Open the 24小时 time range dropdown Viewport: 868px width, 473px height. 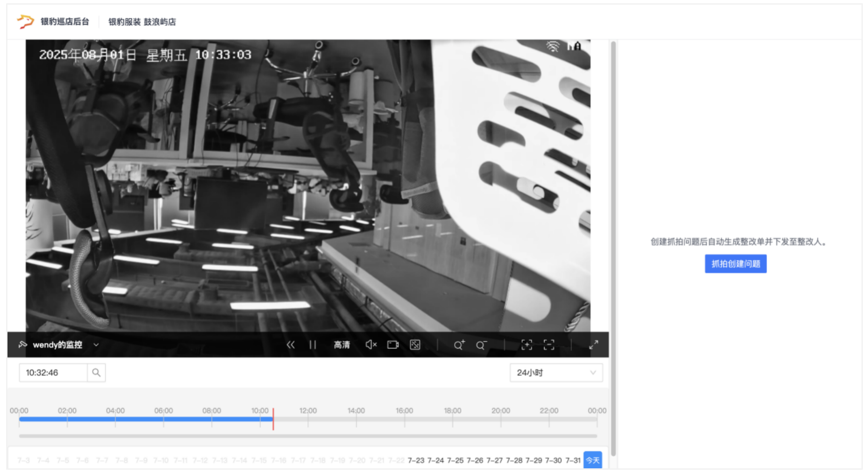click(555, 373)
